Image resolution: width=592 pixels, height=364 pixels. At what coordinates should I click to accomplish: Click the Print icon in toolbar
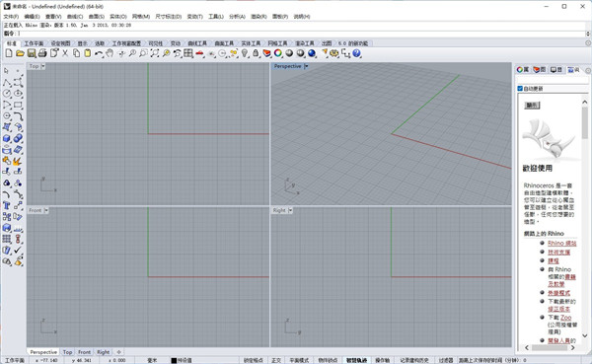pos(42,53)
